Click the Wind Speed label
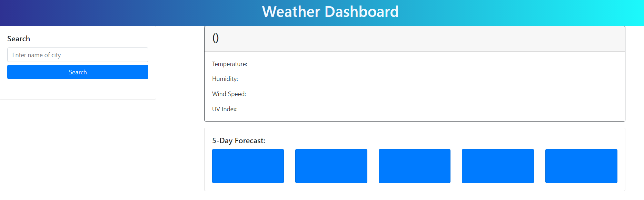Image resolution: width=644 pixels, height=200 pixels. pos(229,94)
